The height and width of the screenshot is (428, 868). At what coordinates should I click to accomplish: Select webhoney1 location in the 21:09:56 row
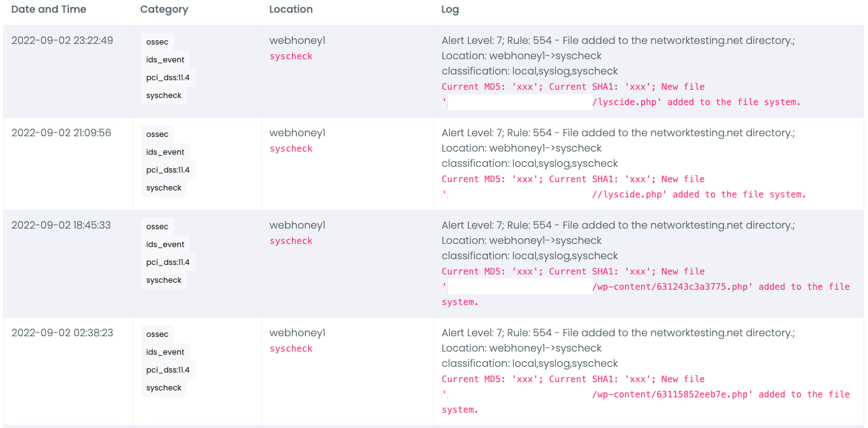(297, 133)
